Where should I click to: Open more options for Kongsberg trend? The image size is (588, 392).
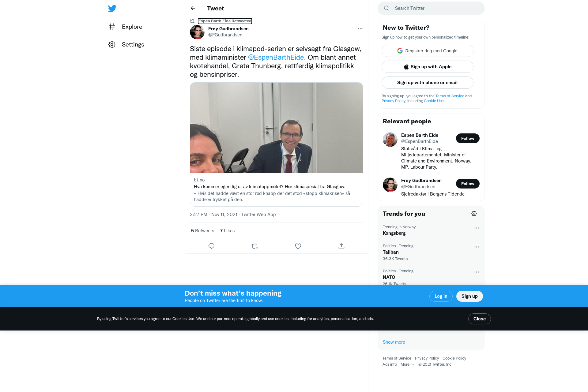click(x=477, y=228)
